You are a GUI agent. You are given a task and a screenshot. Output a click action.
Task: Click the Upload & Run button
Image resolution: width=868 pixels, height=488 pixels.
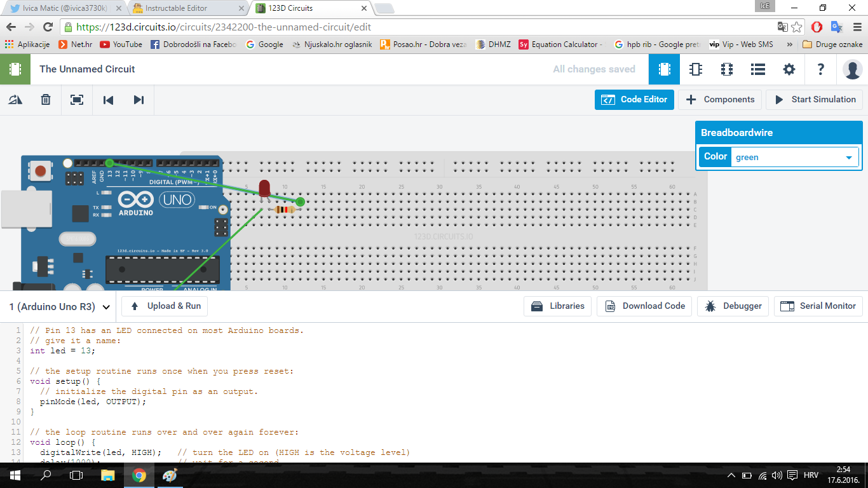click(164, 306)
